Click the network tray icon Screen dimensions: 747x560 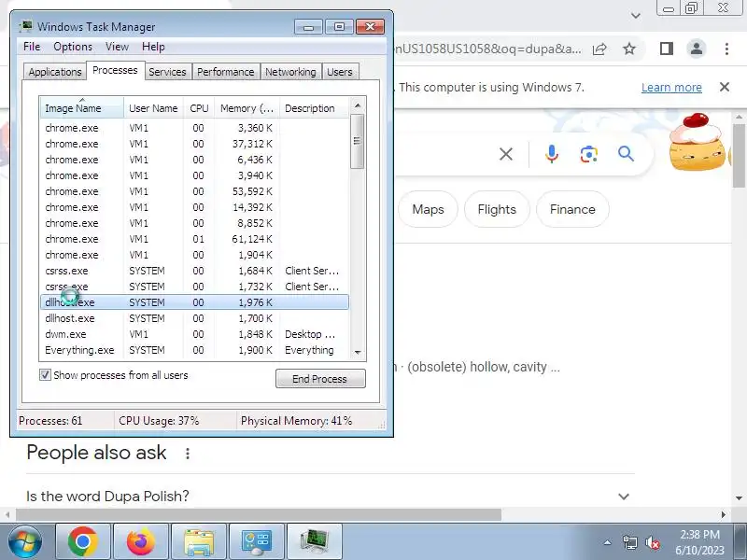click(629, 542)
